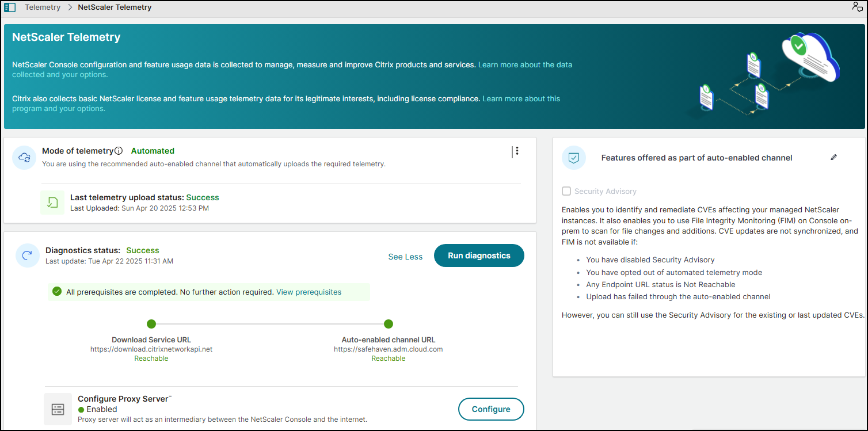868x431 pixels.
Task: Click the Configure proxy button
Action: (491, 409)
